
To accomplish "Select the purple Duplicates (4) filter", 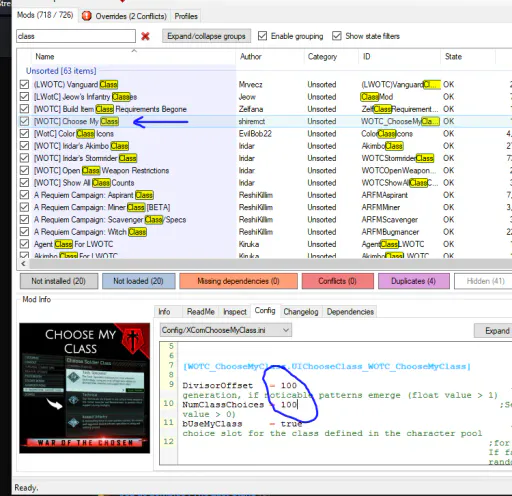I will [x=414, y=281].
